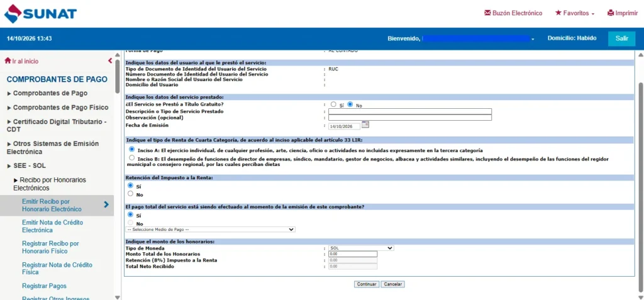Open Buzón Electrónico envelope link

(x=513, y=13)
